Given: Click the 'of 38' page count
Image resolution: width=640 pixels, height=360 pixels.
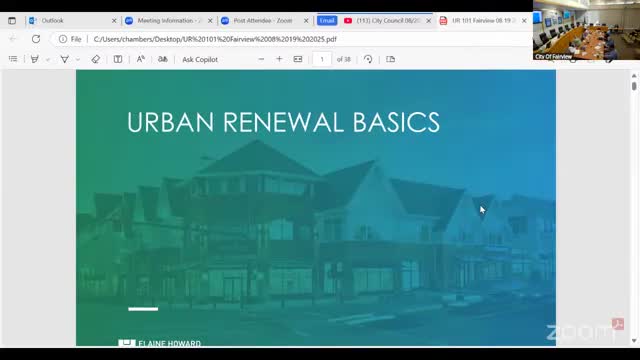Looking at the screenshot, I should [x=344, y=60].
